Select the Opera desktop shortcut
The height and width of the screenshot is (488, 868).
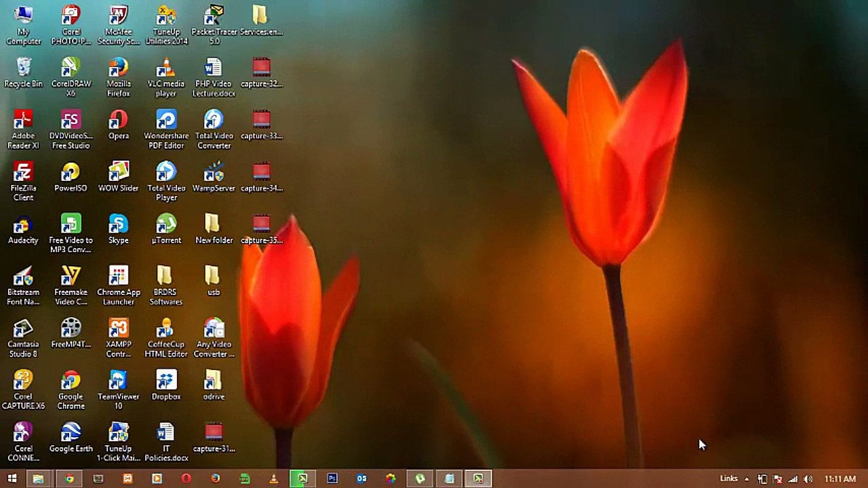click(x=119, y=125)
